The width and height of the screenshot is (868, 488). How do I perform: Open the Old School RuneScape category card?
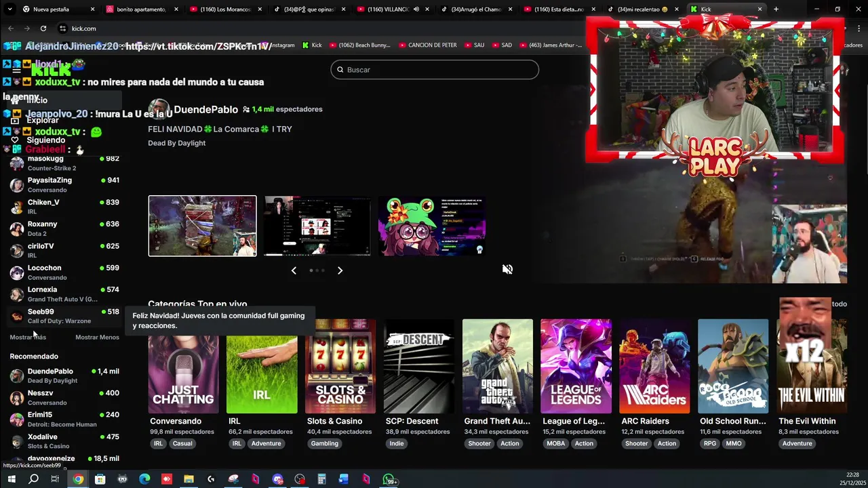pos(733,366)
